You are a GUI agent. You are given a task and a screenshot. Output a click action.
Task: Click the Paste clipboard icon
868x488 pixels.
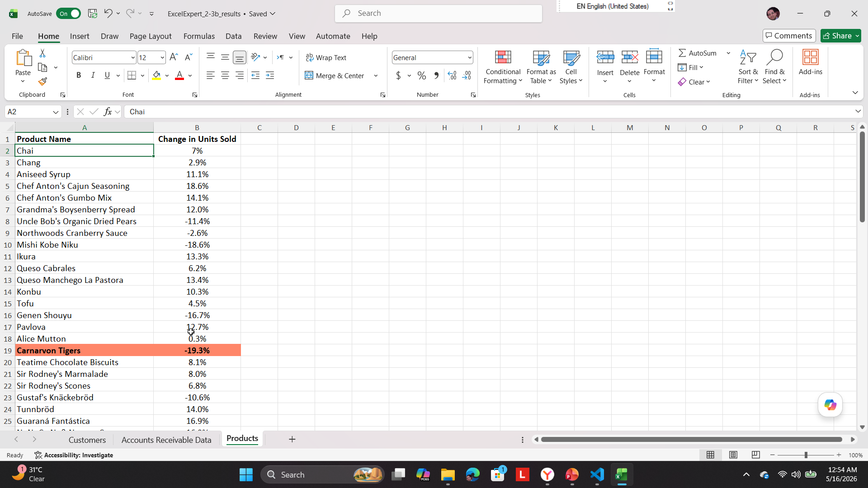[x=23, y=58]
